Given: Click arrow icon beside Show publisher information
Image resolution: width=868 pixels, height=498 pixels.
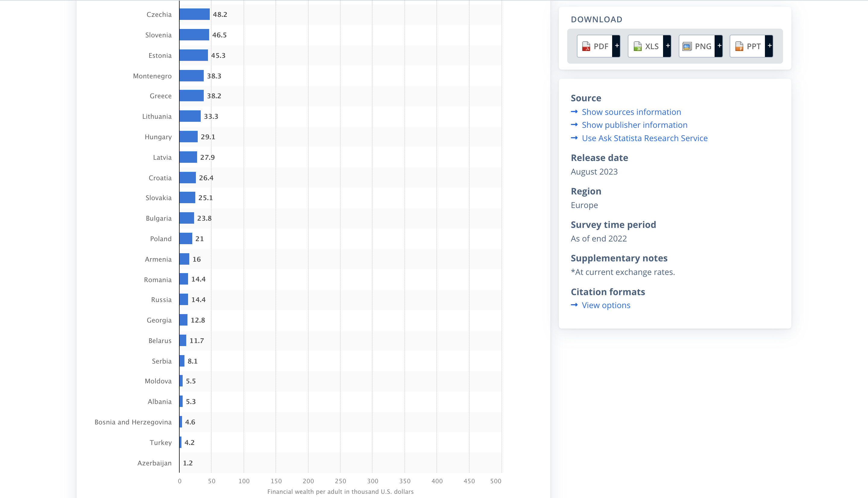Looking at the screenshot, I should pos(574,125).
